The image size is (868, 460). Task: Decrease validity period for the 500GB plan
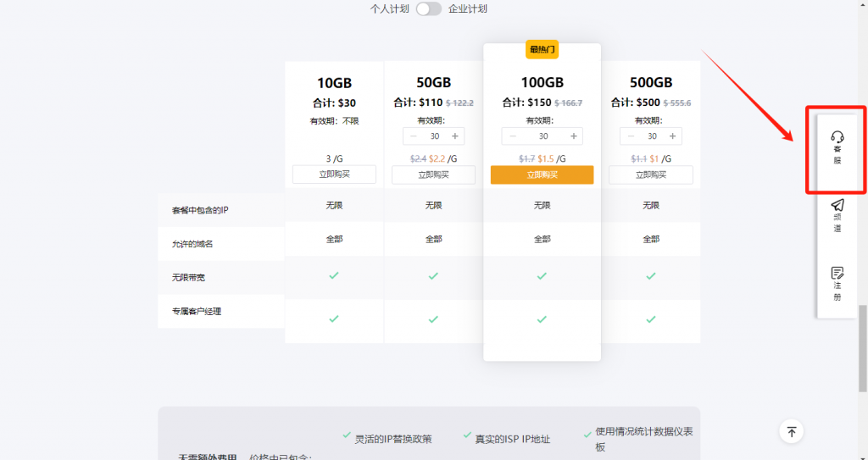point(631,136)
